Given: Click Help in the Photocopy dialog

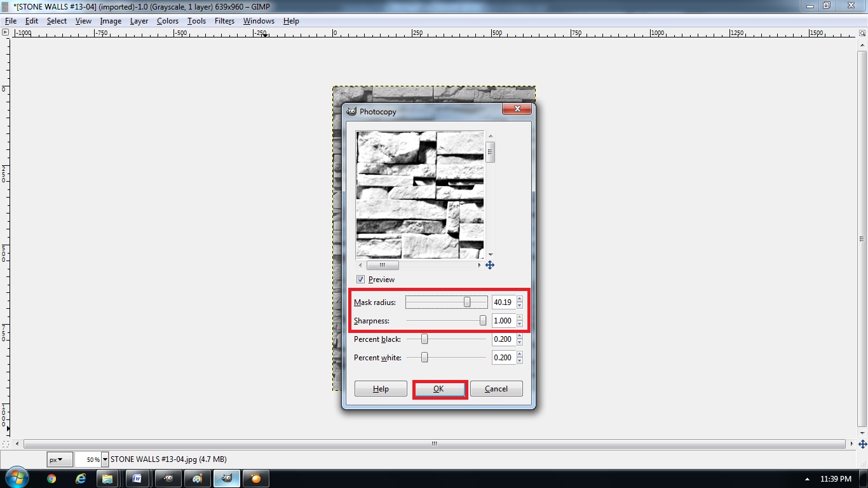Looking at the screenshot, I should (x=380, y=388).
